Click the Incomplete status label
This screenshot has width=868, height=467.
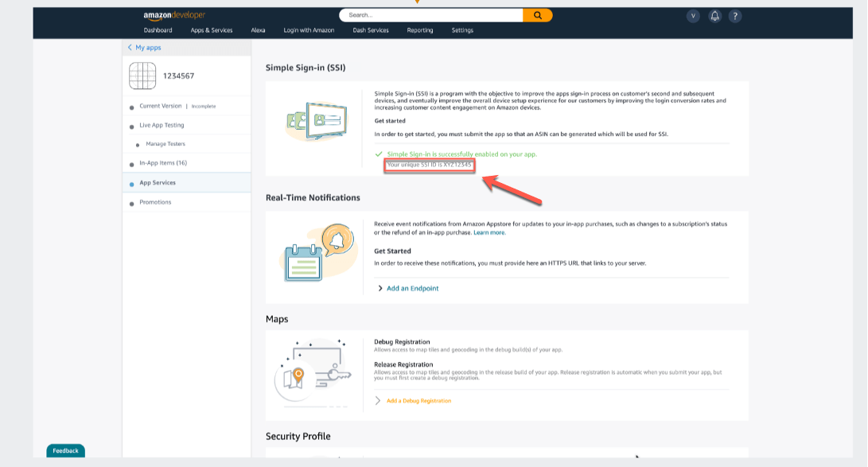pos(204,107)
